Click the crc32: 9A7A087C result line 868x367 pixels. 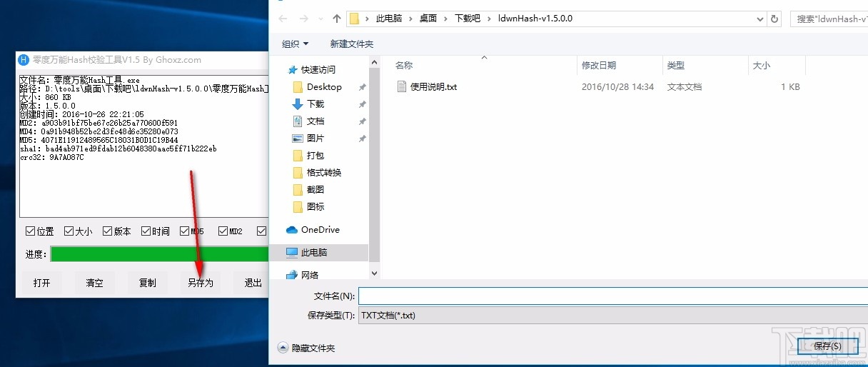tap(51, 157)
